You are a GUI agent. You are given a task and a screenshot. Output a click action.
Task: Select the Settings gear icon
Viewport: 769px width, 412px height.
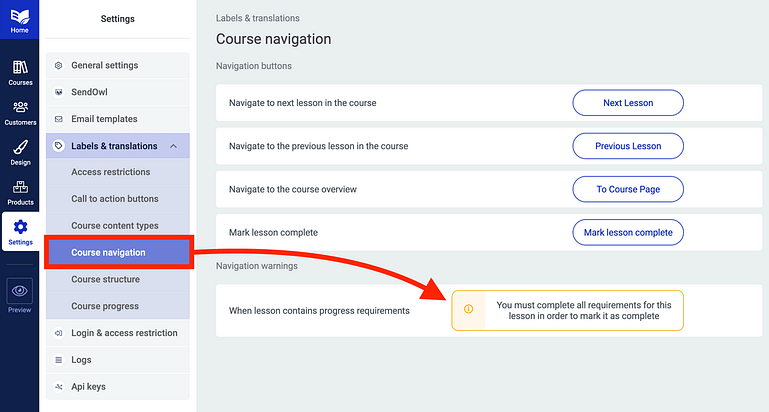(20, 227)
